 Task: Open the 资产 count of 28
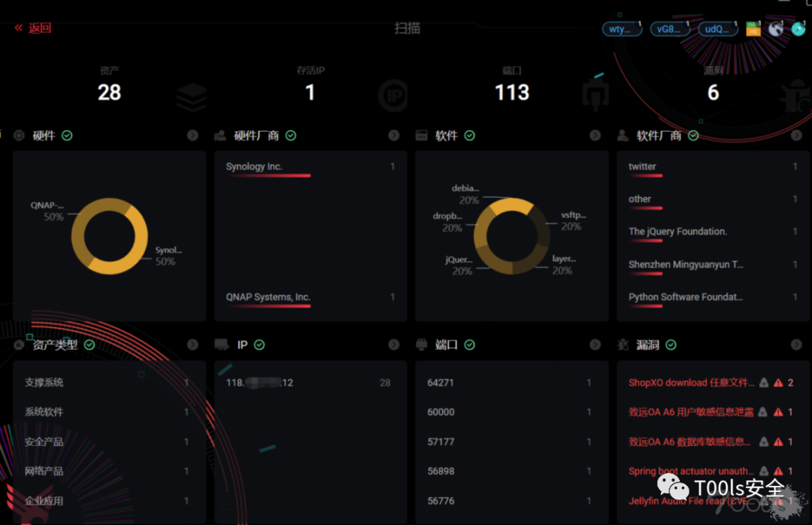[x=109, y=93]
